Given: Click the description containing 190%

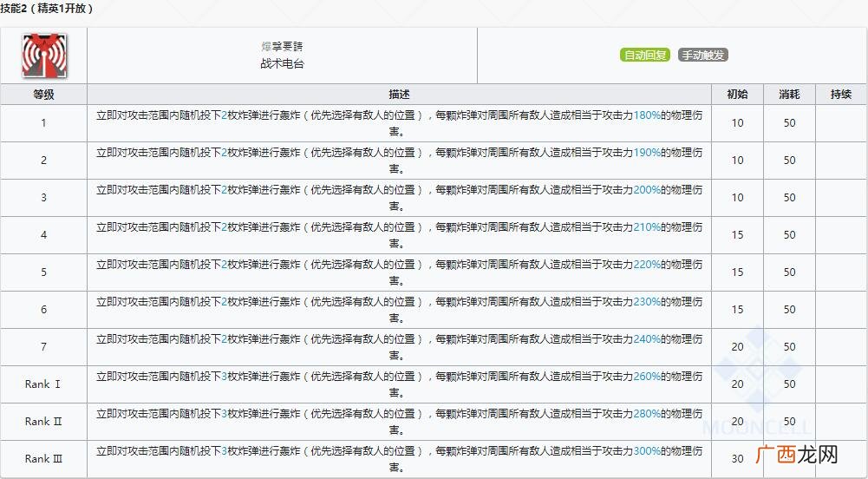Looking at the screenshot, I should 399,161.
